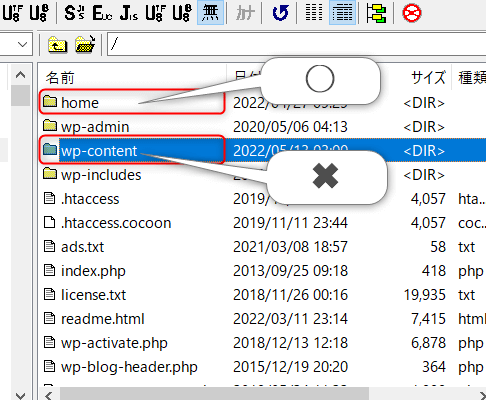Select the EUC kanji code icon
486x400 pixels.
102,13
